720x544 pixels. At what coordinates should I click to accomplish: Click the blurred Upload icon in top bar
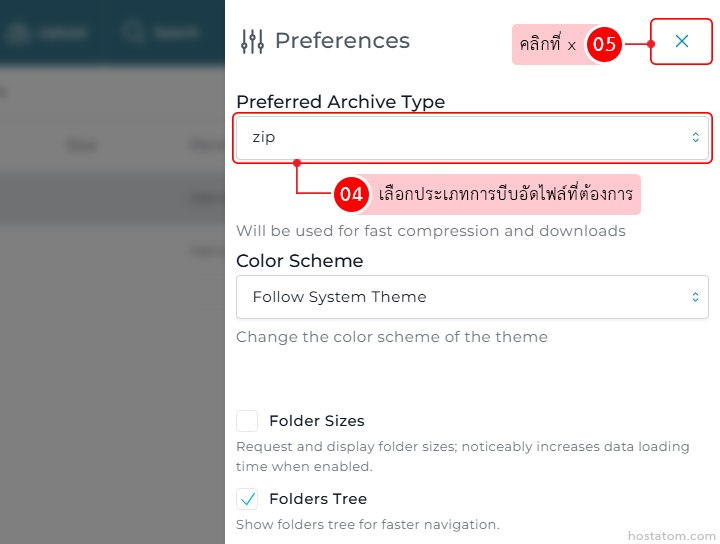coord(17,33)
